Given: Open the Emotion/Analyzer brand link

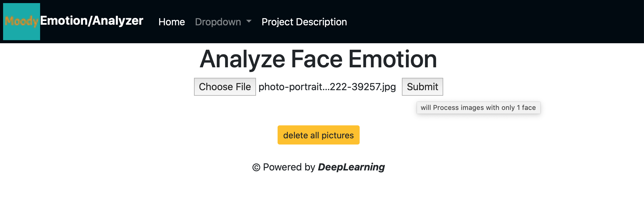Looking at the screenshot, I should 92,21.
